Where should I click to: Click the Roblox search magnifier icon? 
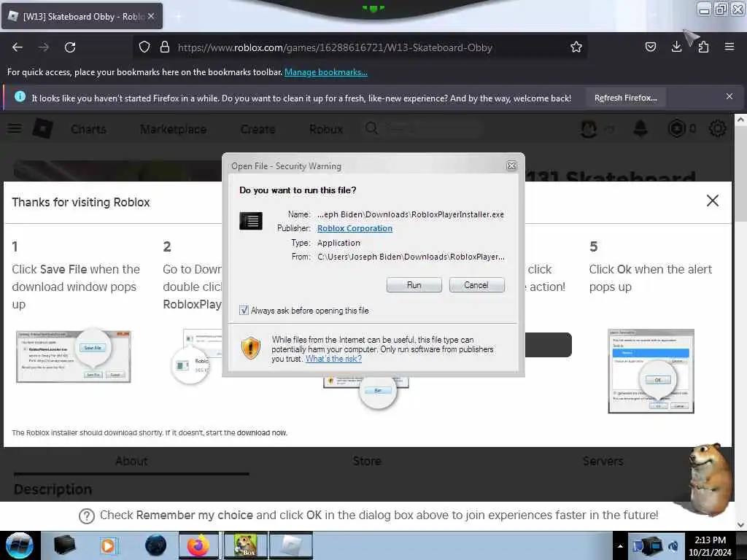pos(371,128)
